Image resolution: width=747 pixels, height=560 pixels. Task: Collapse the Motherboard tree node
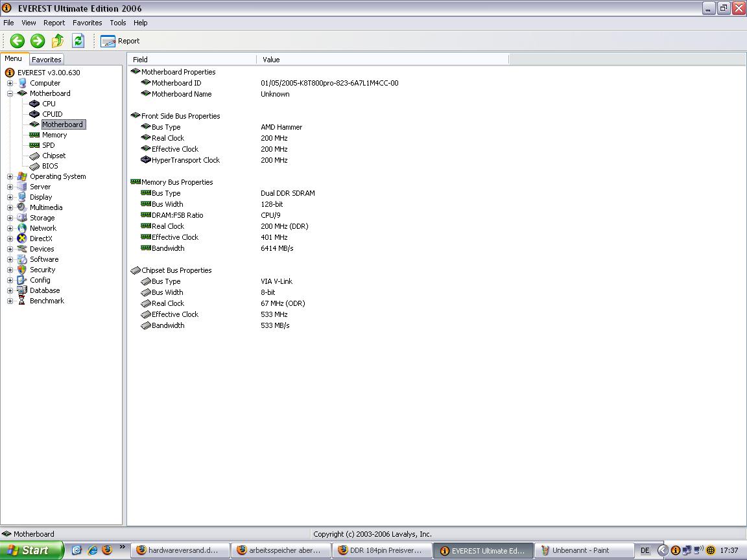10,94
